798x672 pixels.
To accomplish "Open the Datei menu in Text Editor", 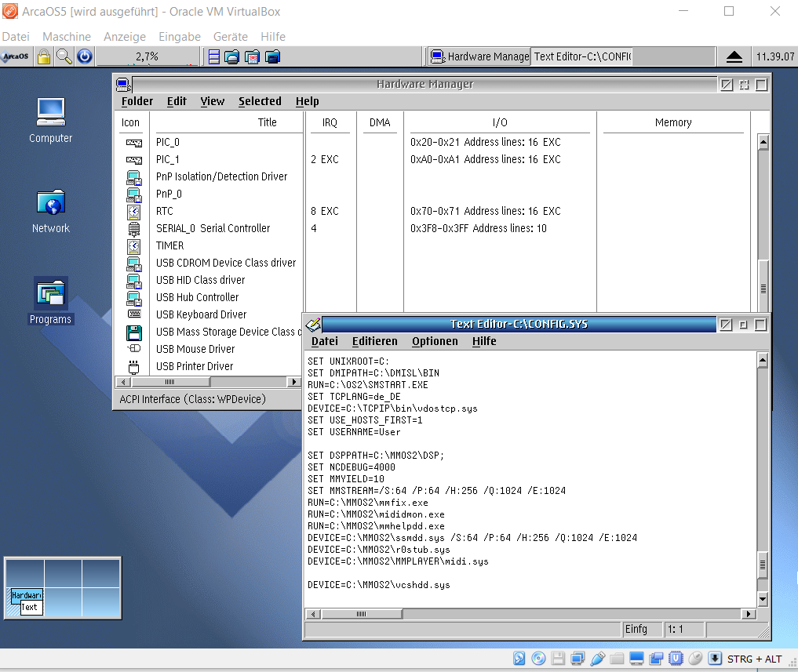I will pyautogui.click(x=325, y=341).
